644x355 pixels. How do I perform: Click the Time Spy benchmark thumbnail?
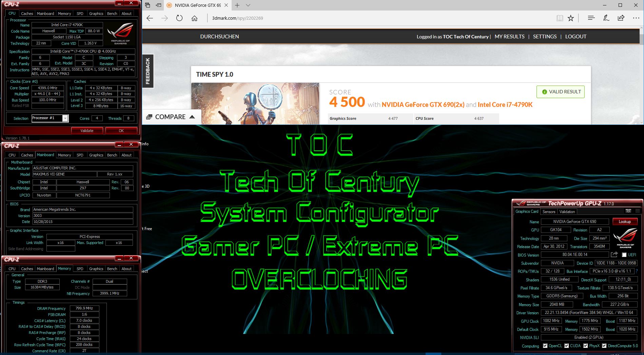pos(255,104)
